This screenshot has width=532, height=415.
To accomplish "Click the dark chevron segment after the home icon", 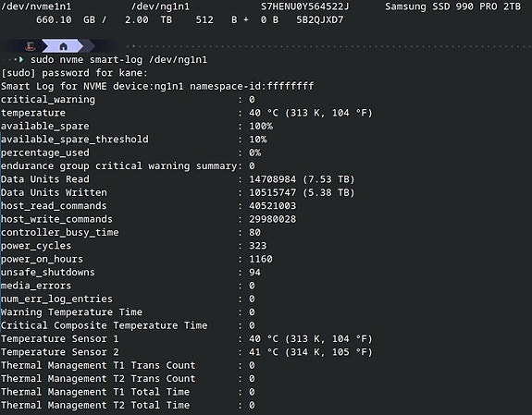I will pos(89,46).
